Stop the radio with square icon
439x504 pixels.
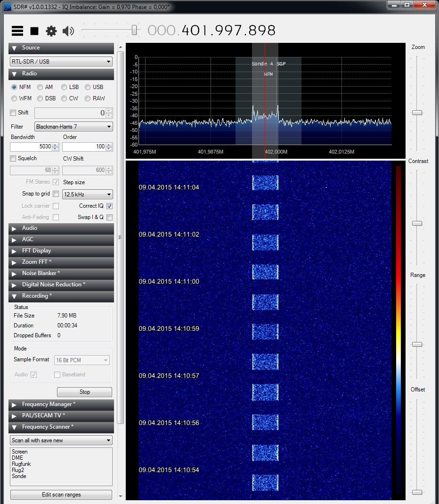point(34,31)
